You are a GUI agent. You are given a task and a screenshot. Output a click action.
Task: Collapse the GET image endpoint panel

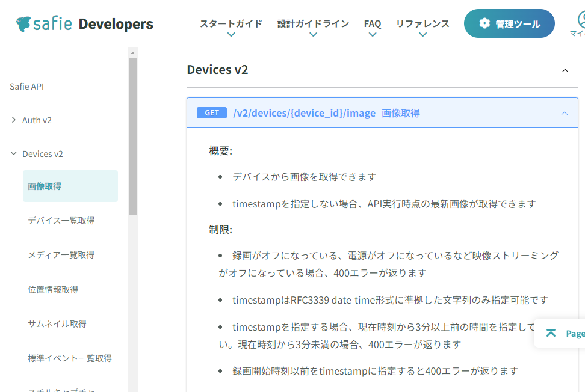click(x=565, y=113)
